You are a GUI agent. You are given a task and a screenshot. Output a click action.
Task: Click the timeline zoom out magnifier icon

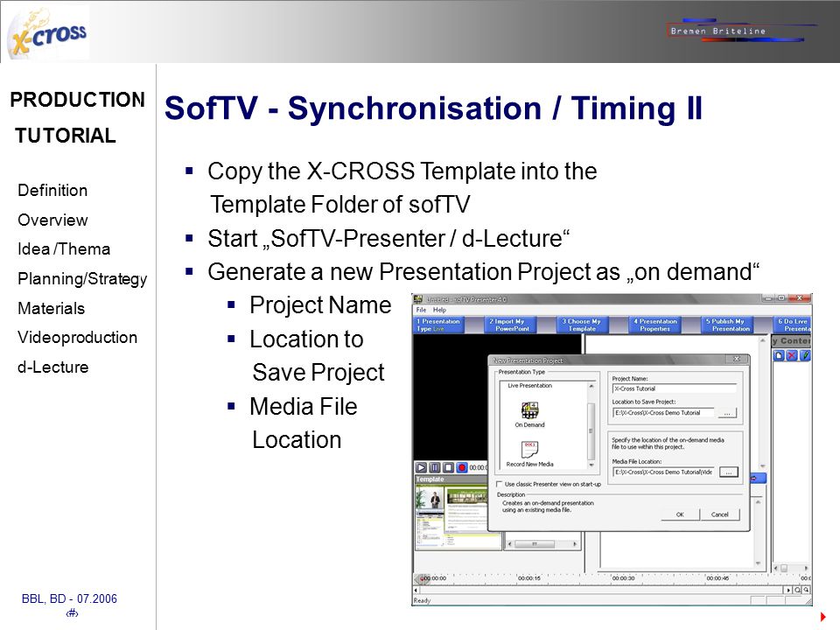point(798,590)
